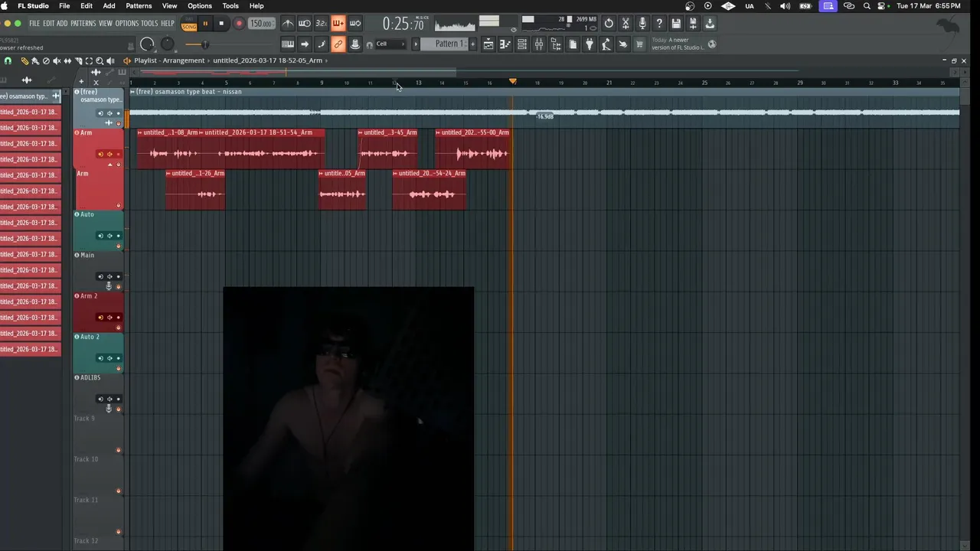The width and height of the screenshot is (980, 551).
Task: Open the Pattern 1 selector dropdown
Action: pyautogui.click(x=444, y=44)
